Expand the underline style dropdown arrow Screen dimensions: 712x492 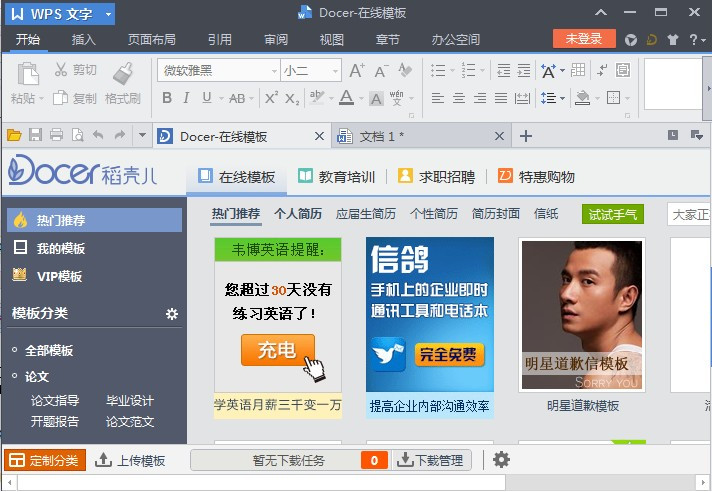point(221,98)
